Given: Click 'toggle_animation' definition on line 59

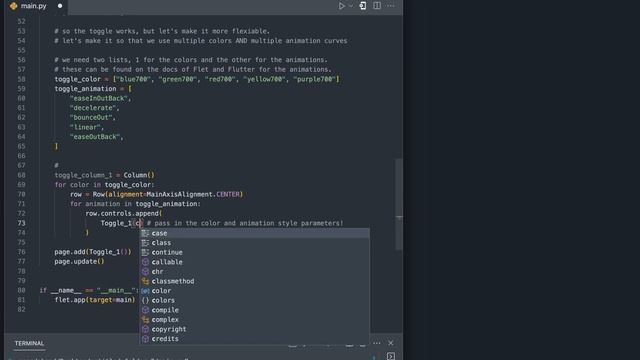Looking at the screenshot, I should tap(85, 89).
